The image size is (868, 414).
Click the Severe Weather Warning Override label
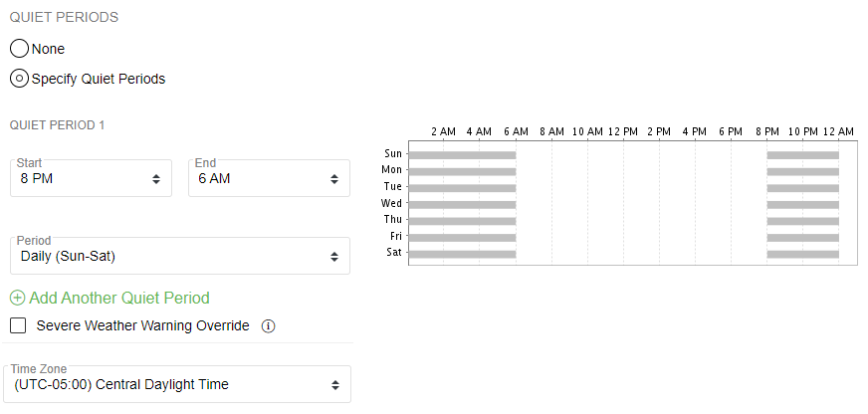[142, 325]
